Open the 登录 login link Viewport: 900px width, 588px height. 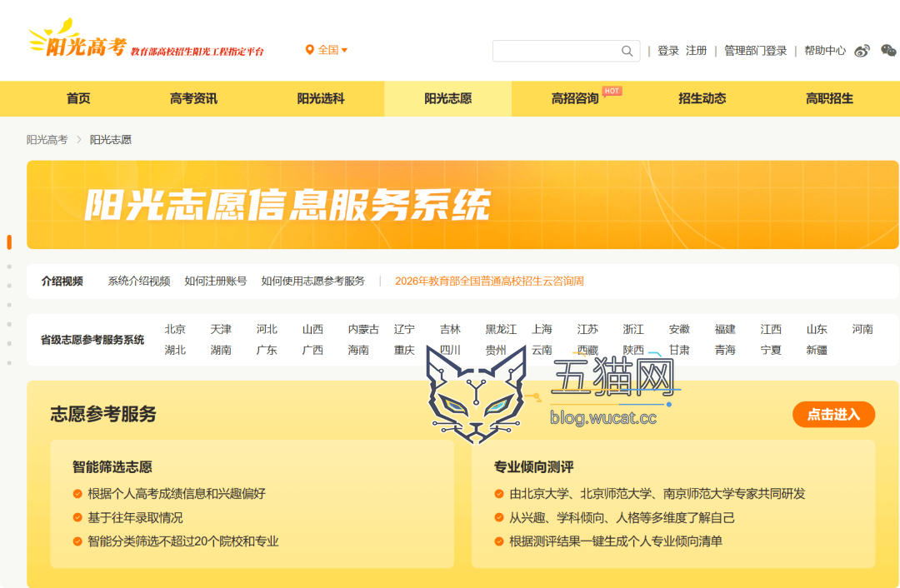tap(668, 51)
